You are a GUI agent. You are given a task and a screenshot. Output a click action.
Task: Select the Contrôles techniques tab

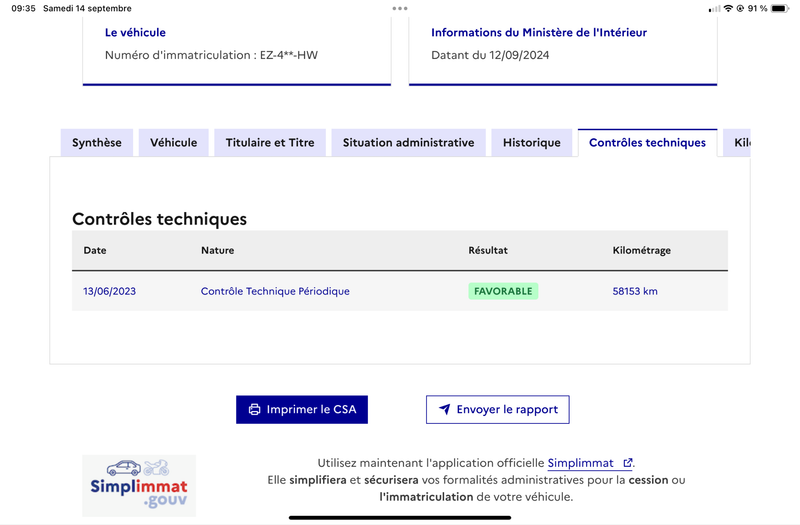[x=647, y=143]
